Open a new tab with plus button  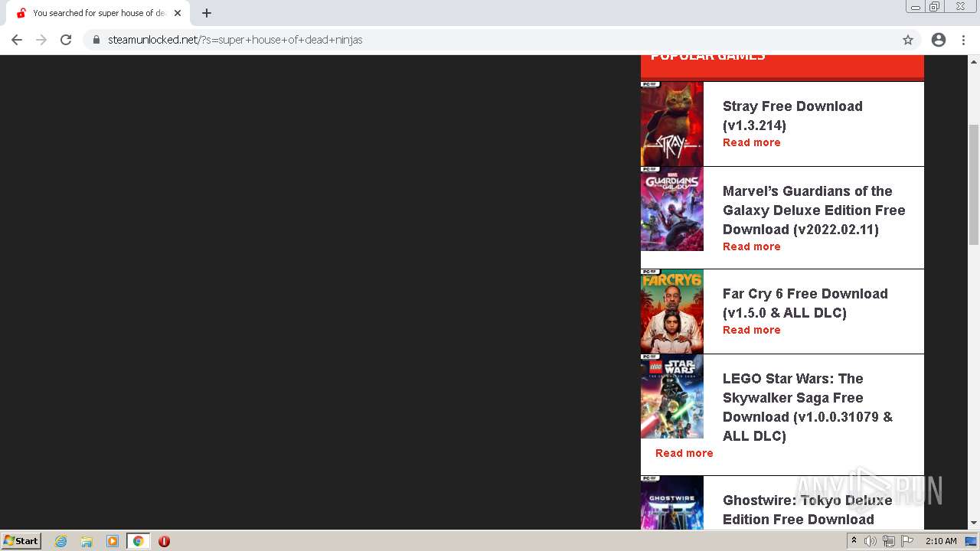click(207, 13)
